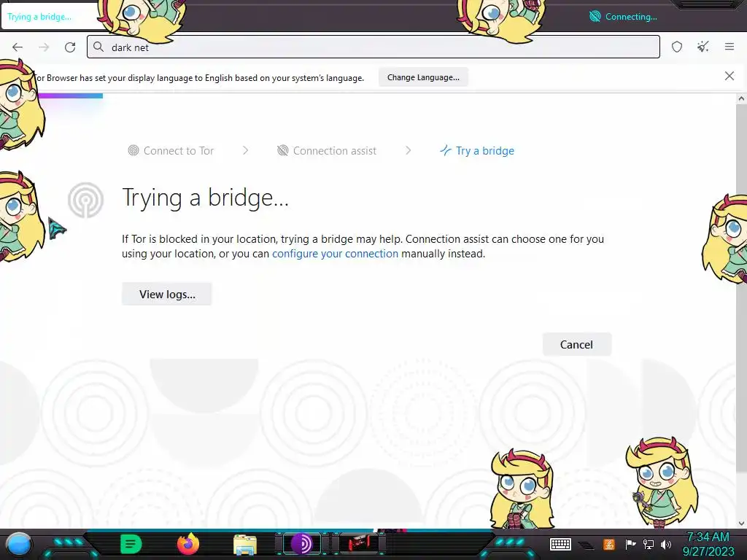Click the search magnifier icon in address bar

[98, 47]
